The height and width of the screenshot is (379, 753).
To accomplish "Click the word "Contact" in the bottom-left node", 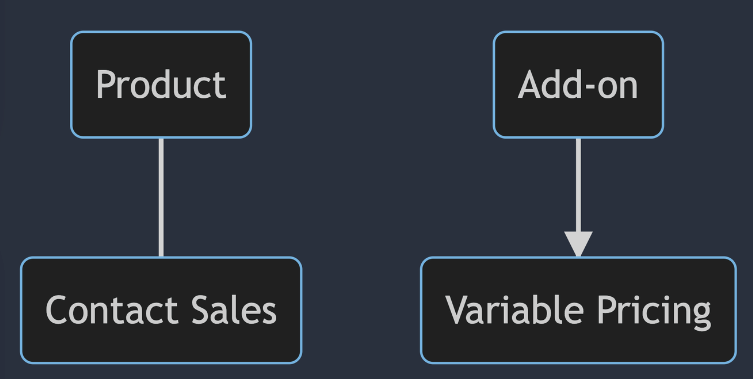I will [113, 310].
